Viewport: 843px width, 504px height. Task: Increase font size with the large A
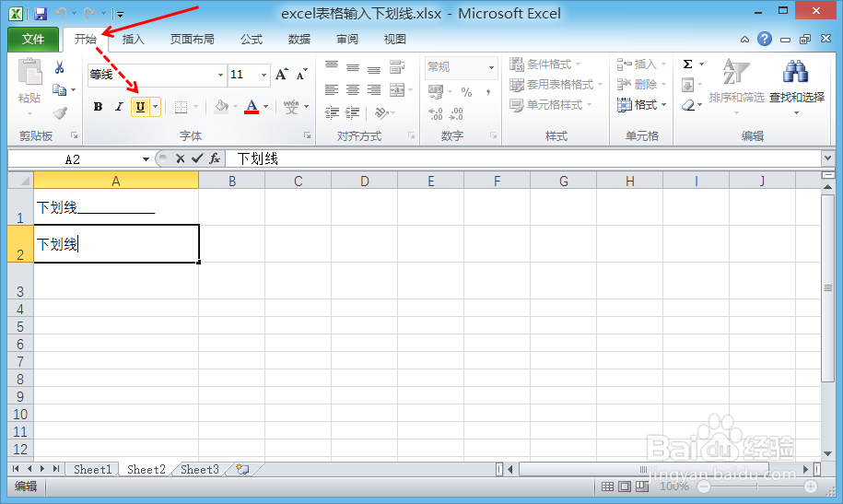(x=282, y=75)
